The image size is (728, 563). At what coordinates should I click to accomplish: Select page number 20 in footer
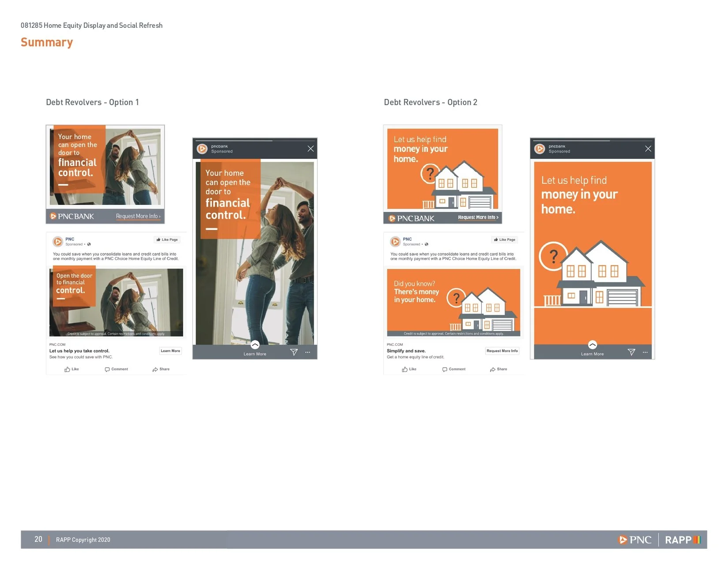click(x=38, y=539)
